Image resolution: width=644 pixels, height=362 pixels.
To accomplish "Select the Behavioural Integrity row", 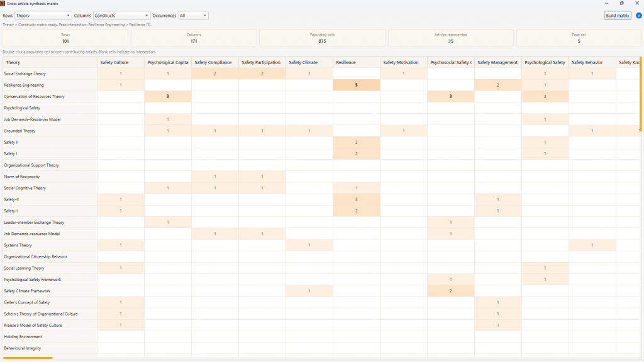I will pos(50,348).
